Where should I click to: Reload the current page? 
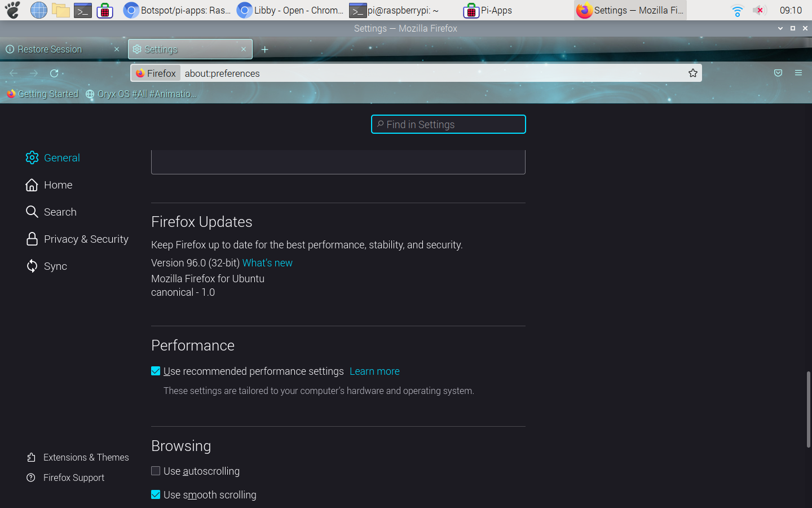coord(54,73)
